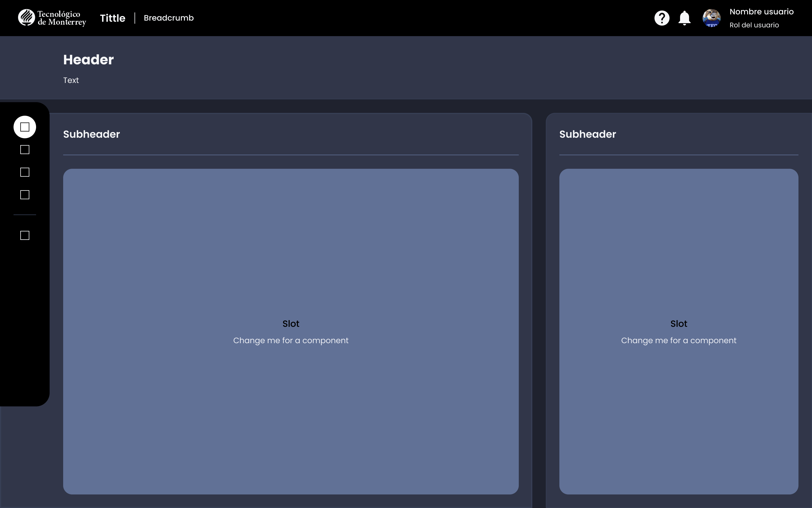The height and width of the screenshot is (508, 812).
Task: Click the Tecnológico de Monterrey logo
Action: pos(52,18)
